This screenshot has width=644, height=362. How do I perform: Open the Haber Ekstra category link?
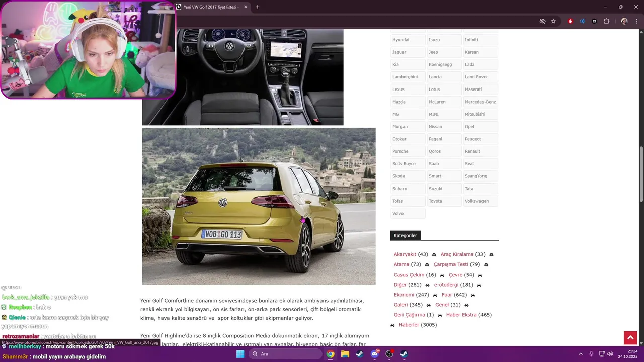pyautogui.click(x=461, y=315)
